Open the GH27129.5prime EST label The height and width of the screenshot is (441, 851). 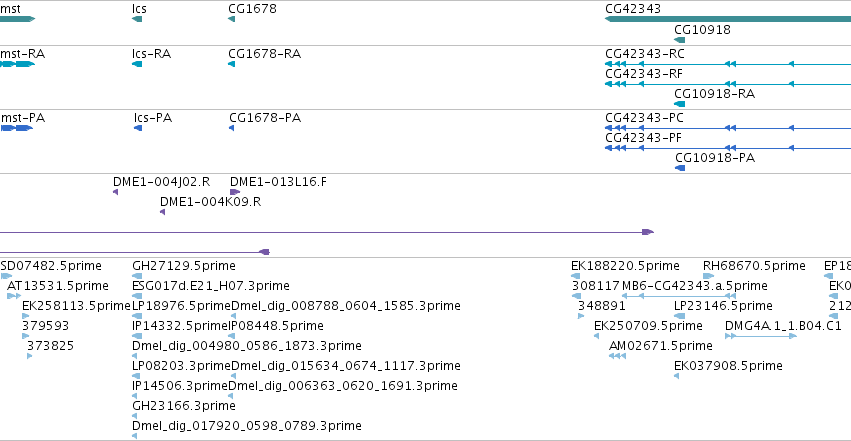tap(184, 266)
